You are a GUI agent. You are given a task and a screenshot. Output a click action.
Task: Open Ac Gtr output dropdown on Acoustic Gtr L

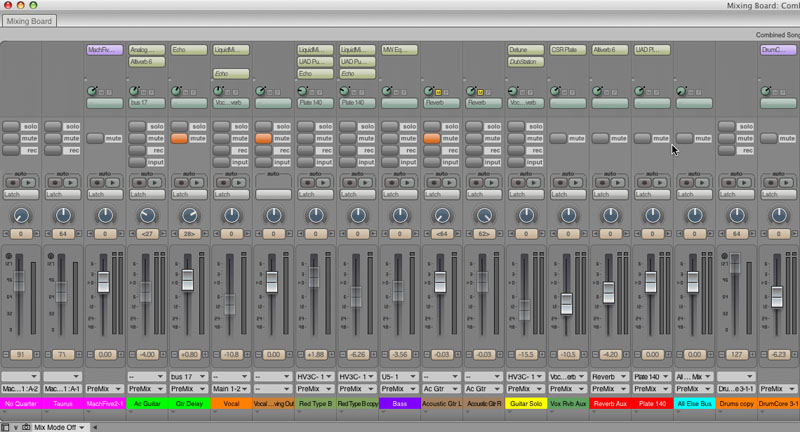(441, 389)
